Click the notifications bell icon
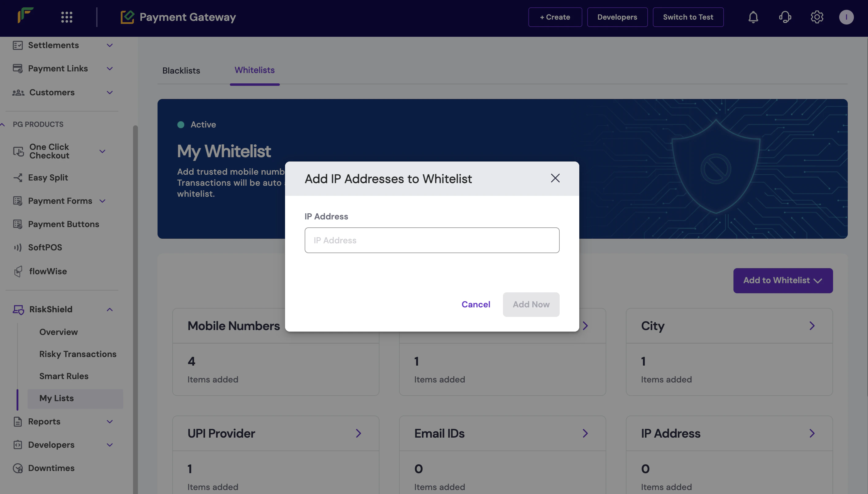 point(753,17)
